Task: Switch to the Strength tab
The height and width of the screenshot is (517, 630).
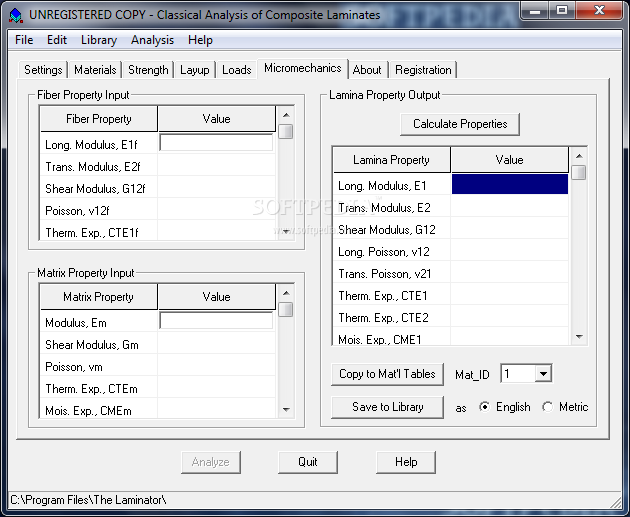Action: [148, 70]
